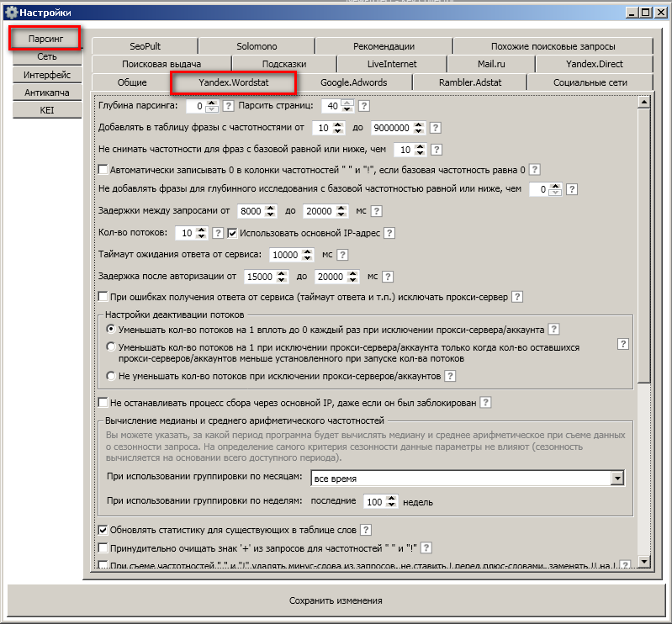Click scrollbar up arrow in settings panel
The height and width of the screenshot is (624, 672).
644,102
